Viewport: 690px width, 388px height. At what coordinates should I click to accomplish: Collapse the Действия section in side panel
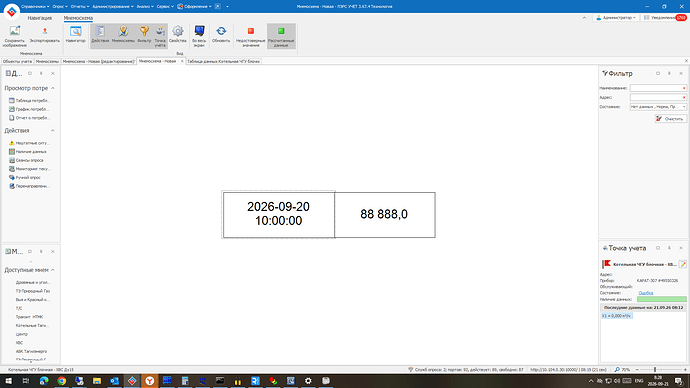(x=53, y=131)
